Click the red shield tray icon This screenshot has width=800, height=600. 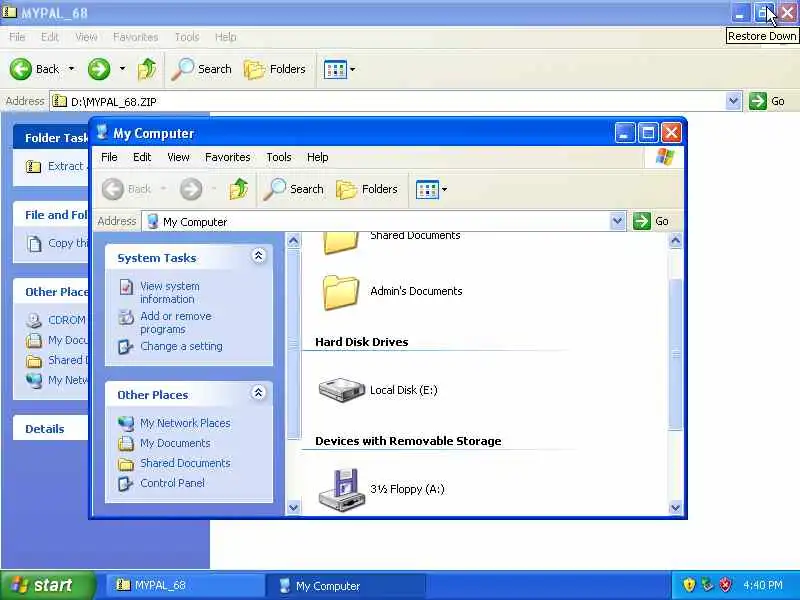tap(726, 585)
